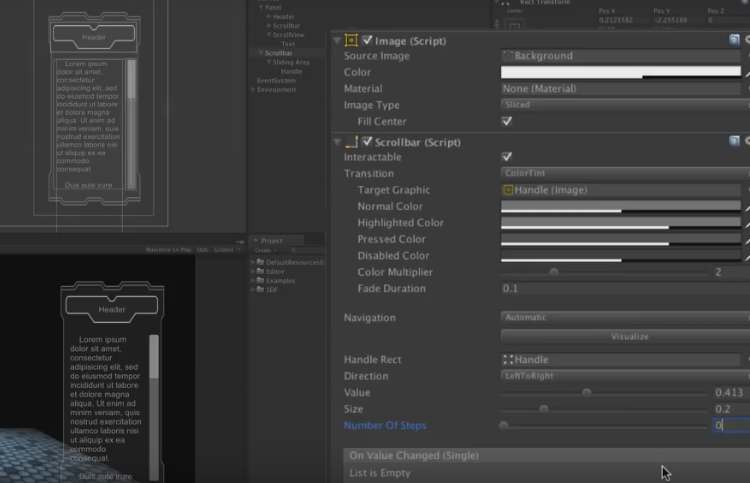Click the Normal Color swatch

620,207
